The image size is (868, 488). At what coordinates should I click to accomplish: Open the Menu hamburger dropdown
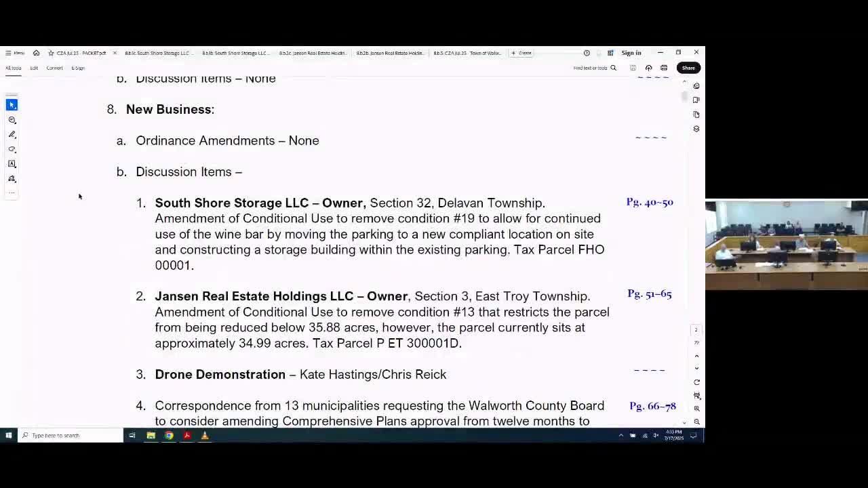coord(15,53)
